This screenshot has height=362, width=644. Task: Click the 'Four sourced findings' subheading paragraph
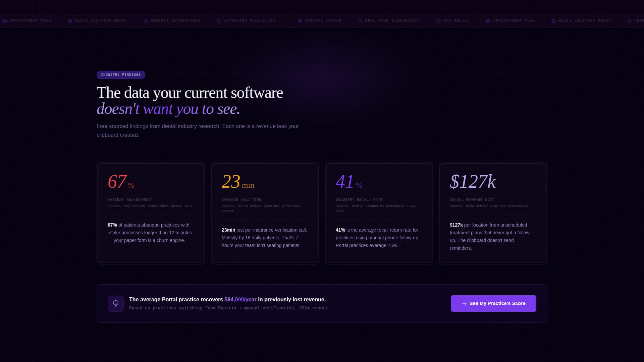click(198, 130)
